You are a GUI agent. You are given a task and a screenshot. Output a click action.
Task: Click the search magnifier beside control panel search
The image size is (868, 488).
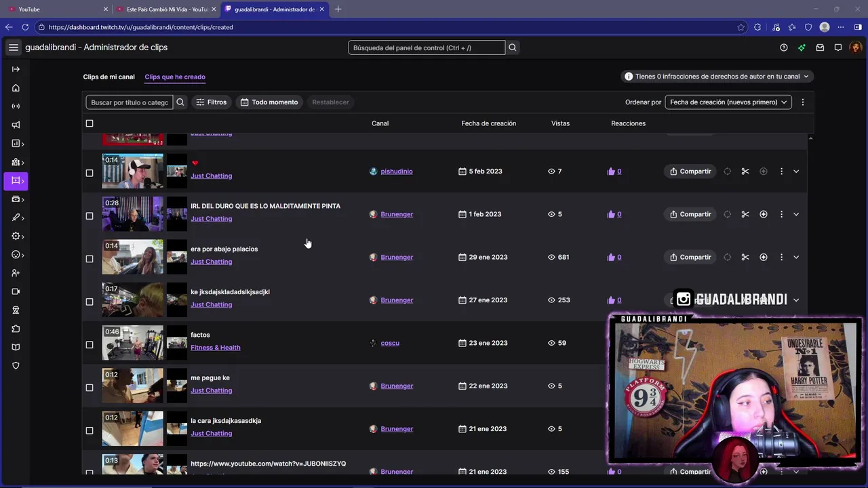(513, 47)
